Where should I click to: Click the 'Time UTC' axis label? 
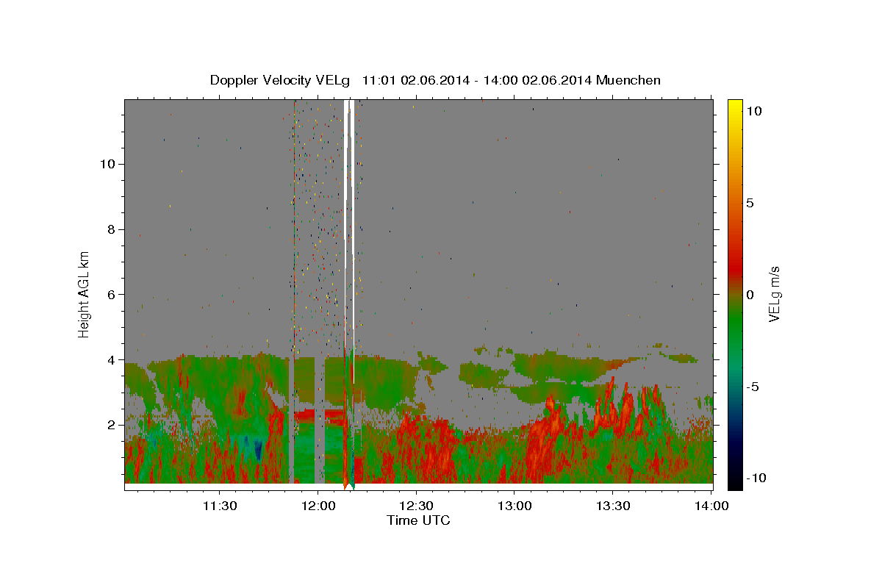click(x=418, y=520)
